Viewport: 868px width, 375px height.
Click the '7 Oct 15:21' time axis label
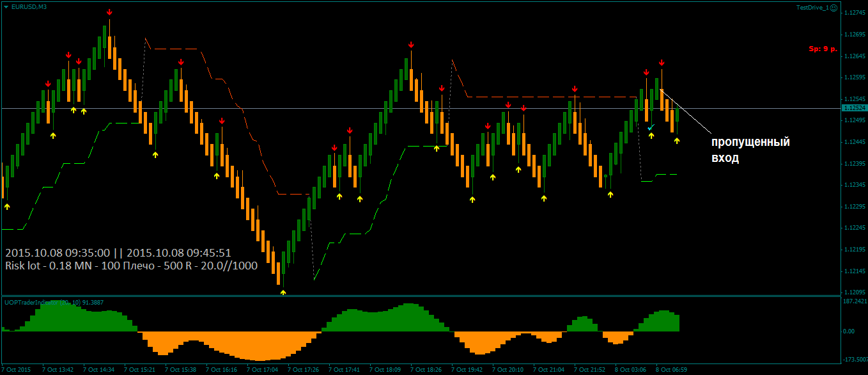139,370
